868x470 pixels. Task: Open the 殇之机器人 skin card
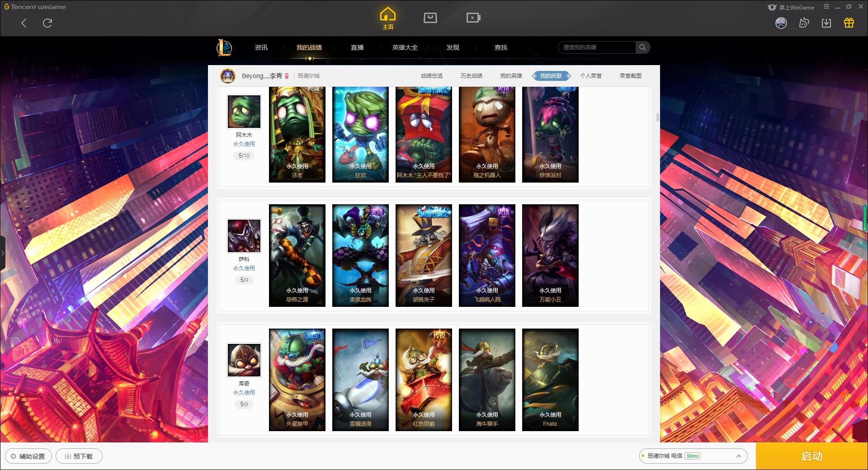(487, 135)
